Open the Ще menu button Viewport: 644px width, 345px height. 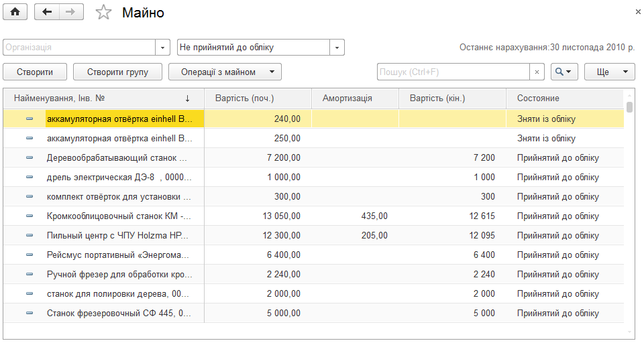click(x=610, y=72)
